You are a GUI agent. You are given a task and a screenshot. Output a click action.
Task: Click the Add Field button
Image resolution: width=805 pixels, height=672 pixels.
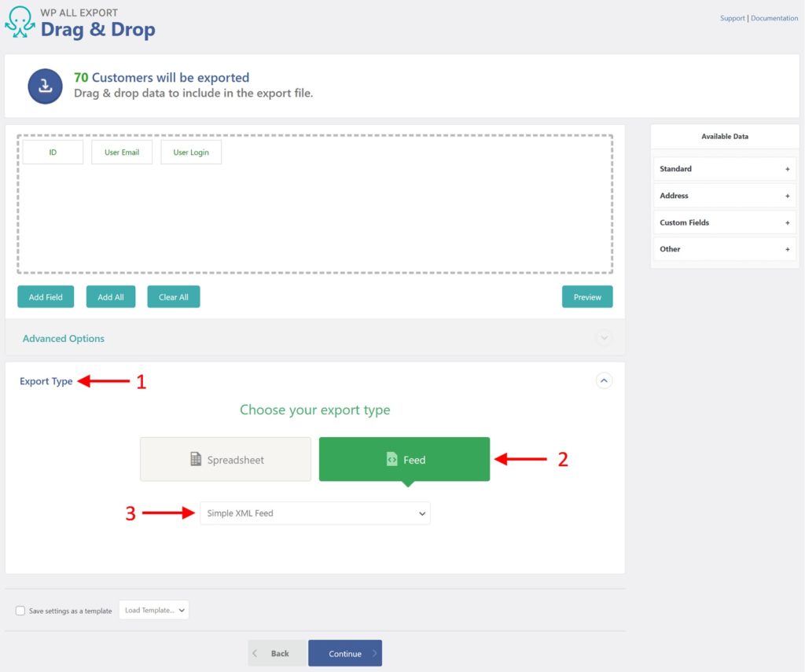(x=45, y=296)
